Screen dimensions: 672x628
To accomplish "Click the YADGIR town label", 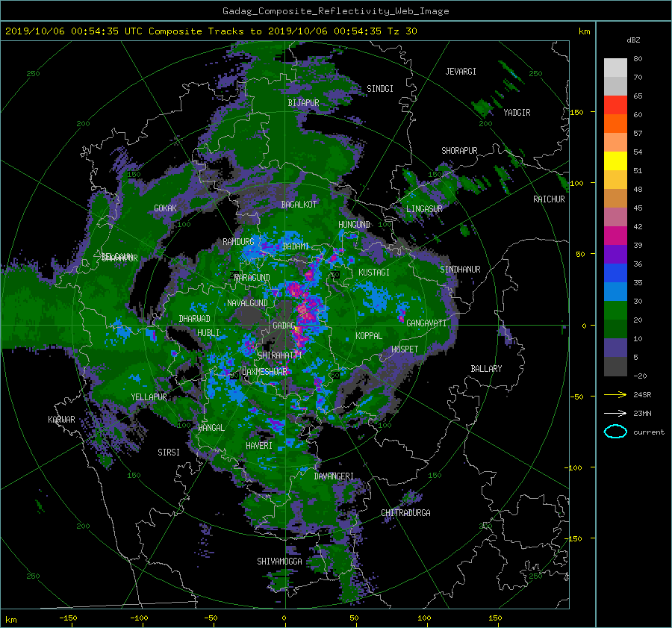I will [517, 113].
